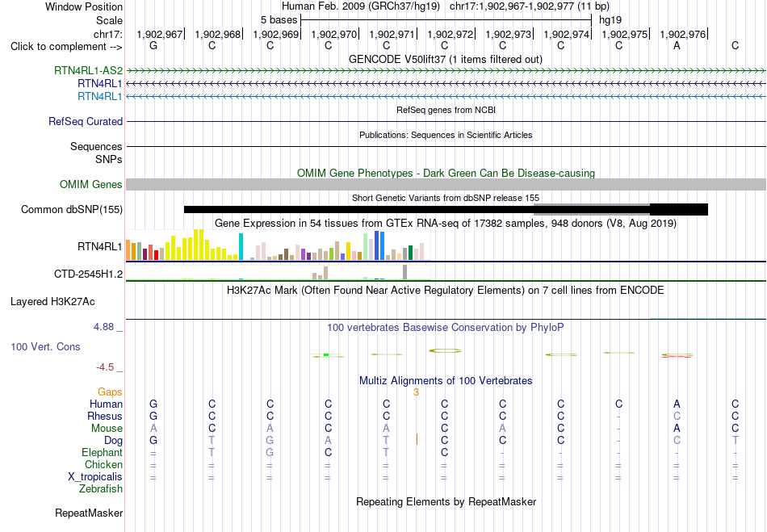Click the hg19 label beside scale bar

(x=610, y=20)
